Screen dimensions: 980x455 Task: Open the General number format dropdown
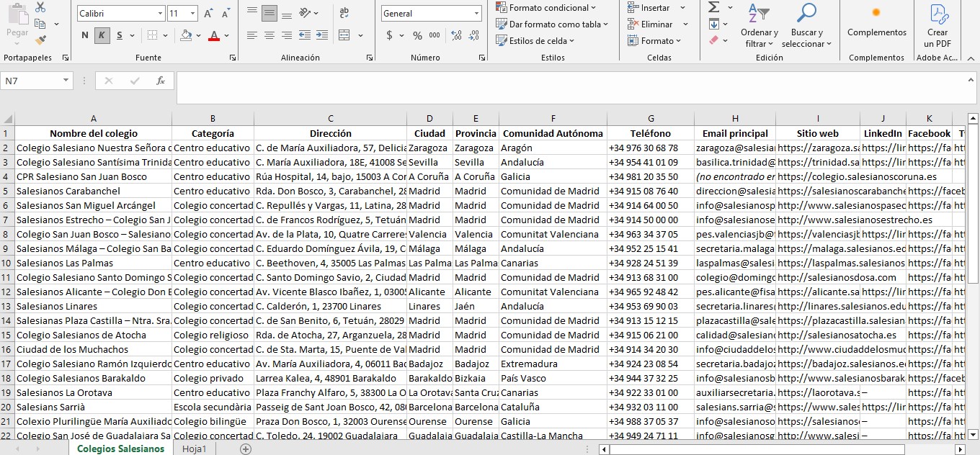477,14
